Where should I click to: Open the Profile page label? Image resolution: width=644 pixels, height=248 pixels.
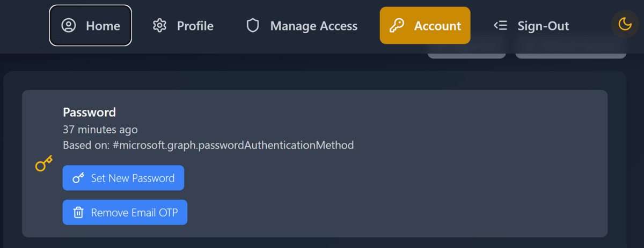click(x=195, y=26)
